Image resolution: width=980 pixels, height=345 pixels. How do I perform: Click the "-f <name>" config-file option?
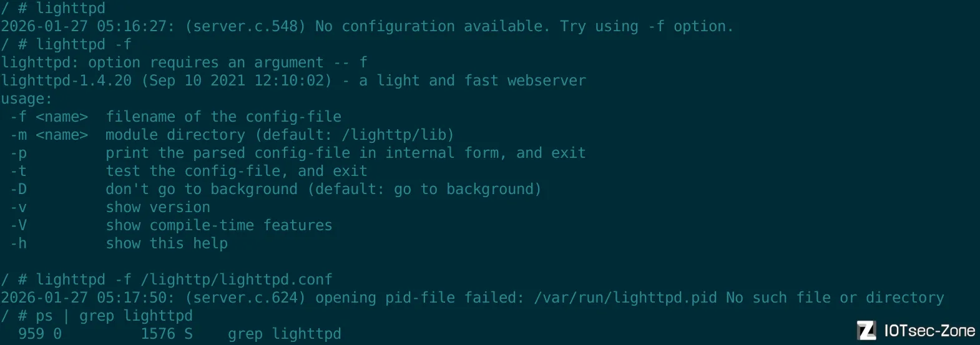pos(49,117)
